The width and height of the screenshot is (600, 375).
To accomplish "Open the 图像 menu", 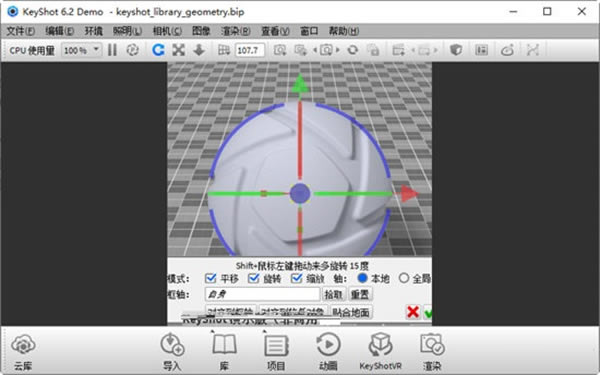I will click(x=201, y=31).
